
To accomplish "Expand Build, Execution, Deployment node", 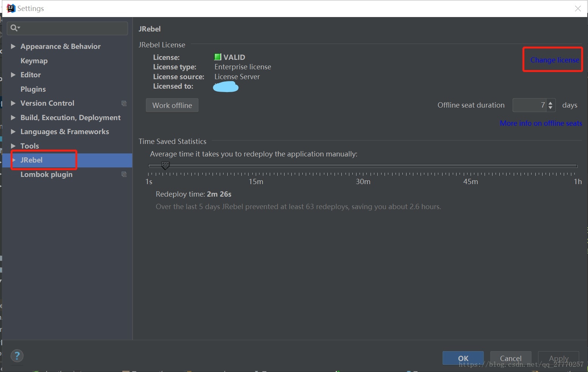I will coord(13,117).
